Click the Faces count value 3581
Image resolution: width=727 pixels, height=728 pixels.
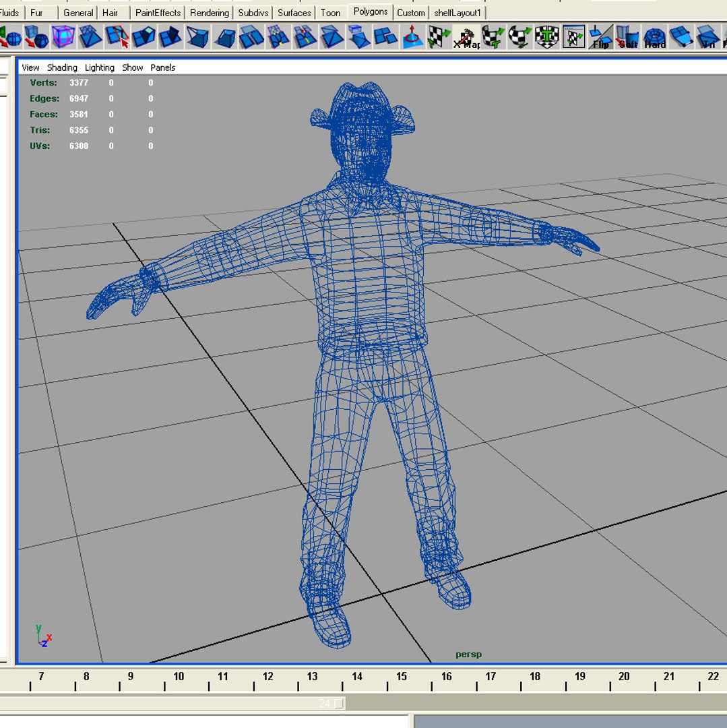click(79, 114)
